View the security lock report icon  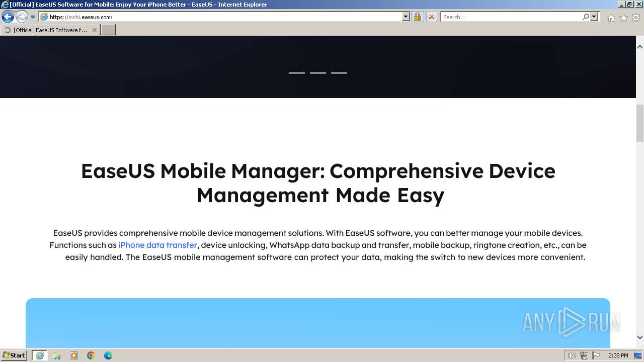417,17
